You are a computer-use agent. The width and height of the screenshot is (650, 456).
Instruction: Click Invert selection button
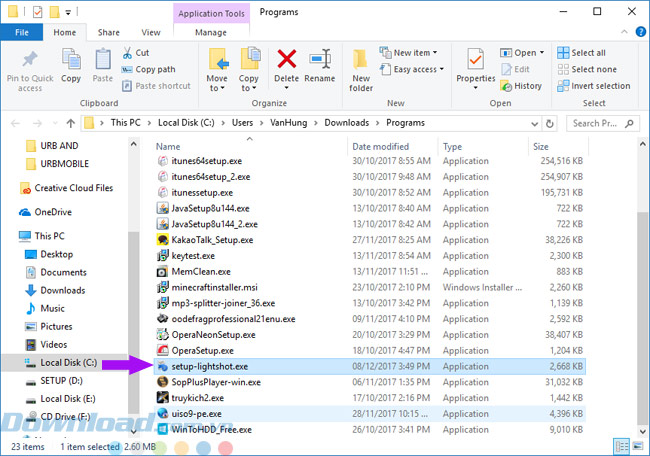pos(599,86)
